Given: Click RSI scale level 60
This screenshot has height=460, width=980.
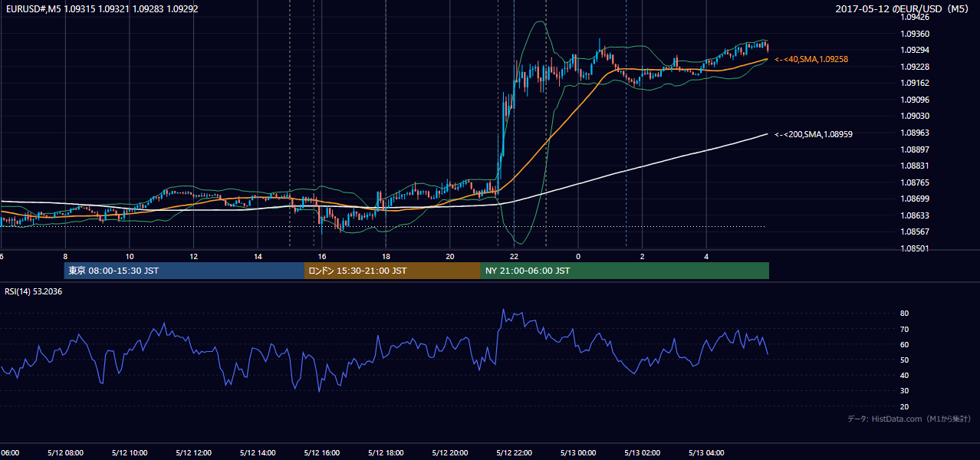Looking at the screenshot, I should click(905, 344).
